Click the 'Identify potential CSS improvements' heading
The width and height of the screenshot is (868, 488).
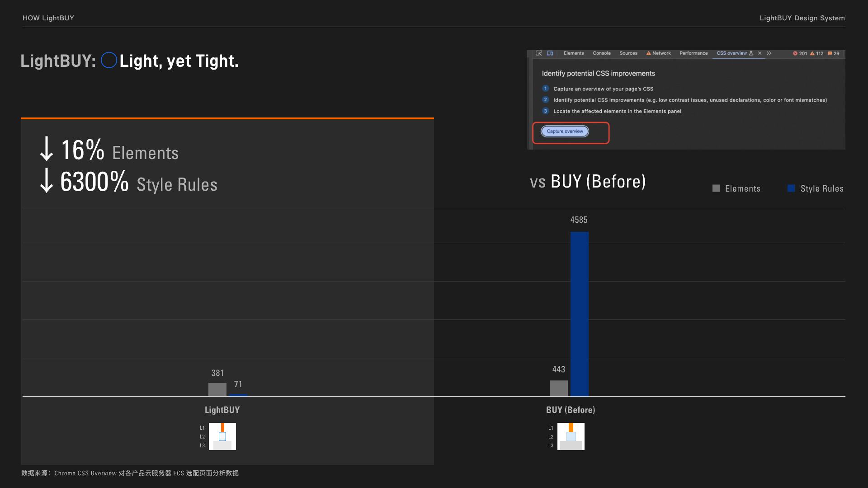(x=599, y=73)
